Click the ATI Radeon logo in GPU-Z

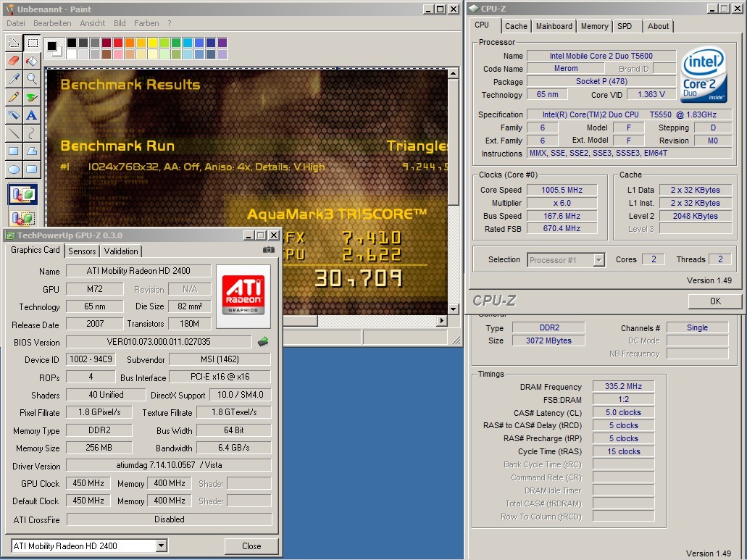(243, 296)
